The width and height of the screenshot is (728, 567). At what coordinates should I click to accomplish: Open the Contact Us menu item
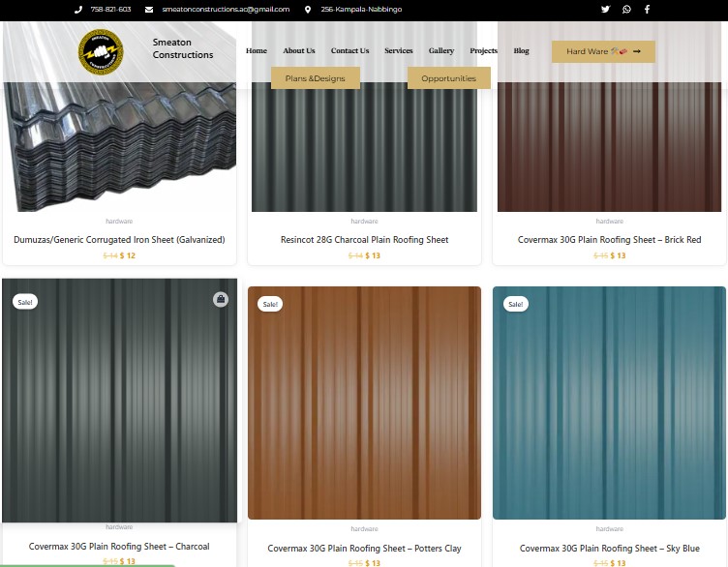pyautogui.click(x=349, y=50)
